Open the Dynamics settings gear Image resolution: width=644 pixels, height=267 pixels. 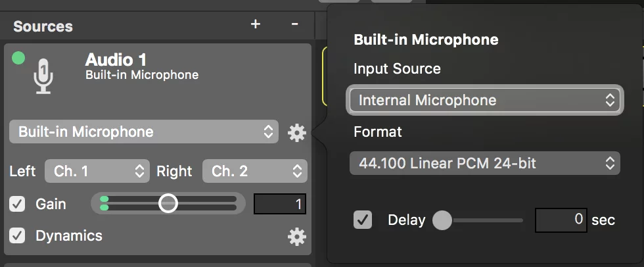pos(297,237)
